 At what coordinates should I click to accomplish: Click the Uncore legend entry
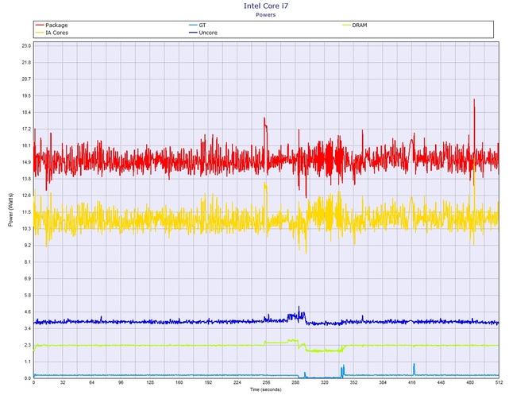203,33
